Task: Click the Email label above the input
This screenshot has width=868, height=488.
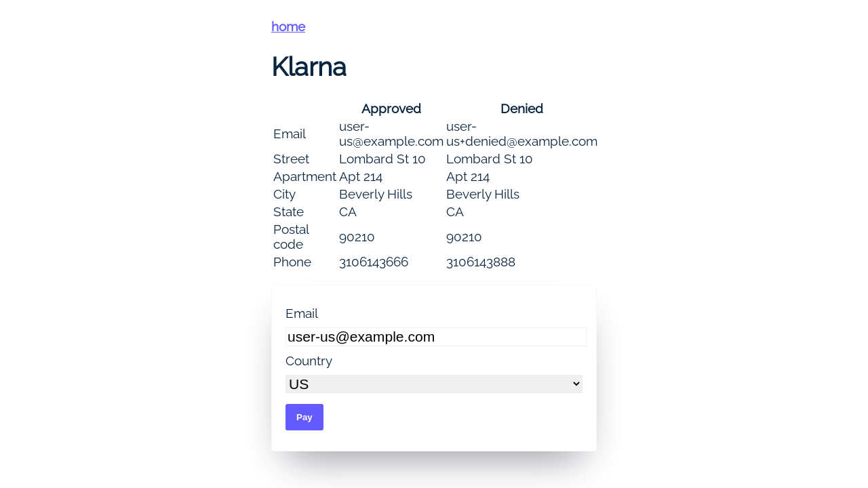Action: 302,314
